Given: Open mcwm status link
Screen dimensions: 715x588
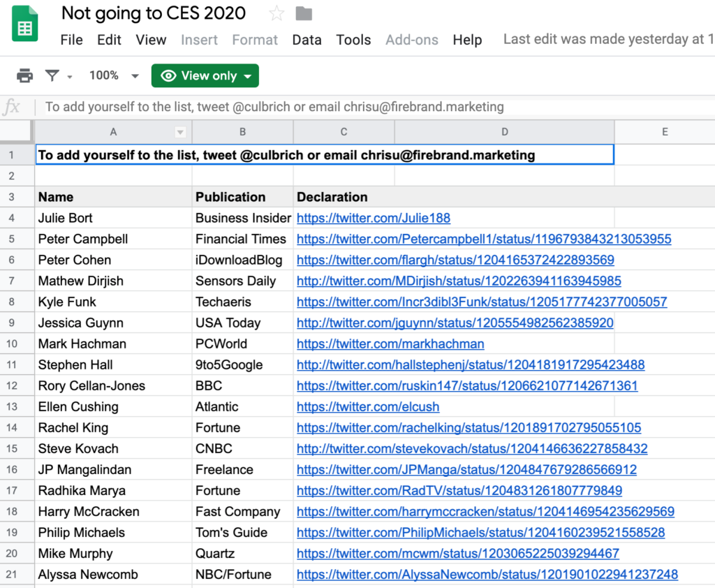Looking at the screenshot, I should point(458,554).
